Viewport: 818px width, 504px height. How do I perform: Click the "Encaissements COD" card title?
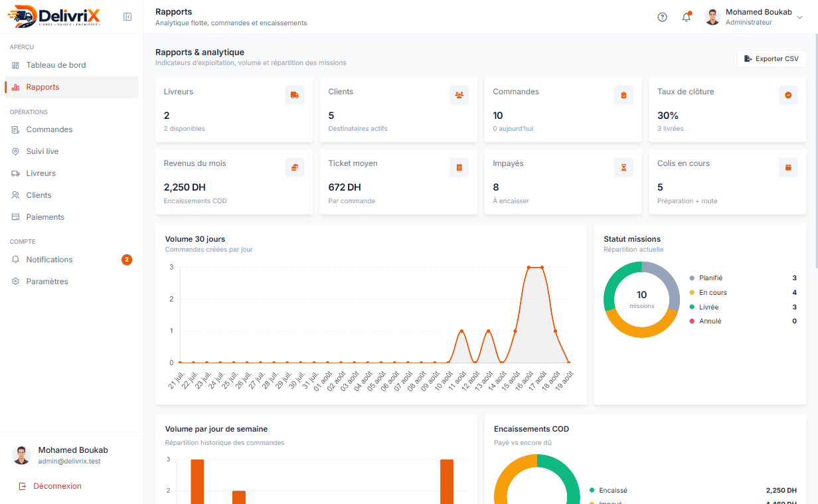532,429
